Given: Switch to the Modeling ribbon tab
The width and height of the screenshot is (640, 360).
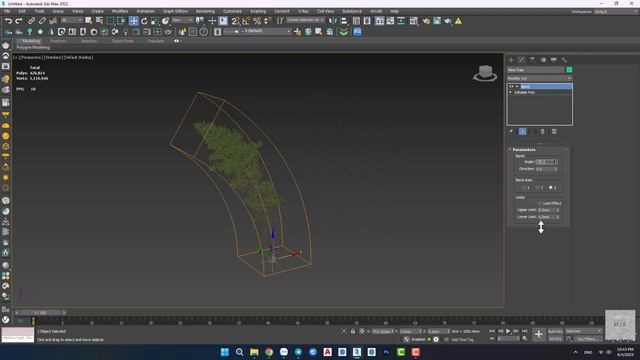Looking at the screenshot, I should coord(31,41).
